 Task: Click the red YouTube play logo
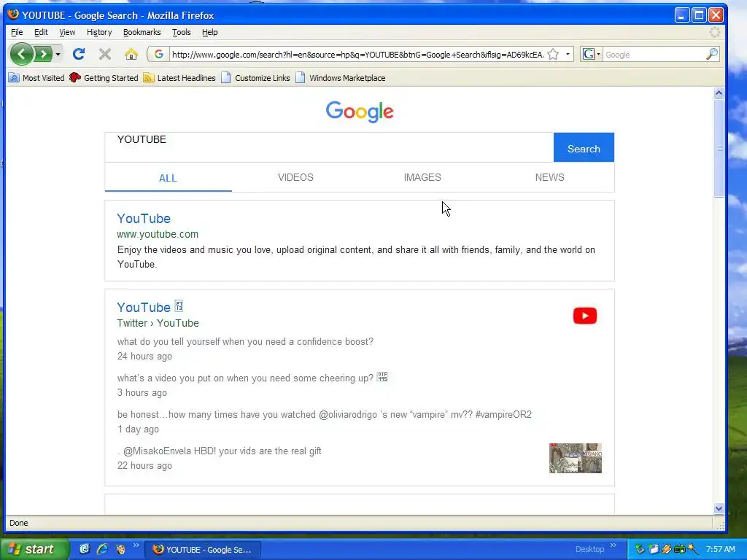click(585, 316)
